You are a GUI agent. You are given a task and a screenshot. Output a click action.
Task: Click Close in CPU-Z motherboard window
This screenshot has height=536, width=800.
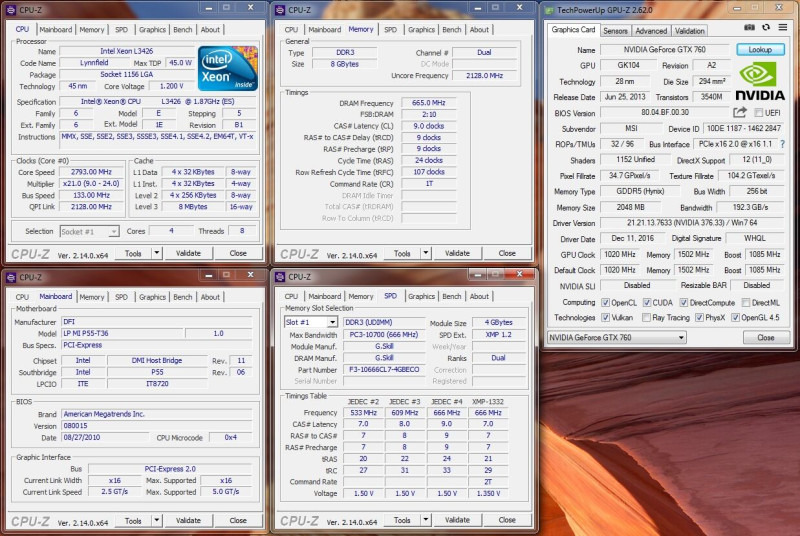238,520
